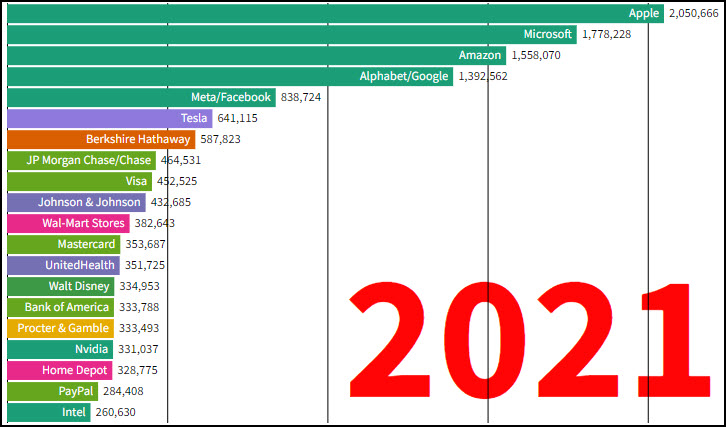This screenshot has height=427, width=726.
Task: Click Wal-Mart's value 382,643
Action: (155, 223)
